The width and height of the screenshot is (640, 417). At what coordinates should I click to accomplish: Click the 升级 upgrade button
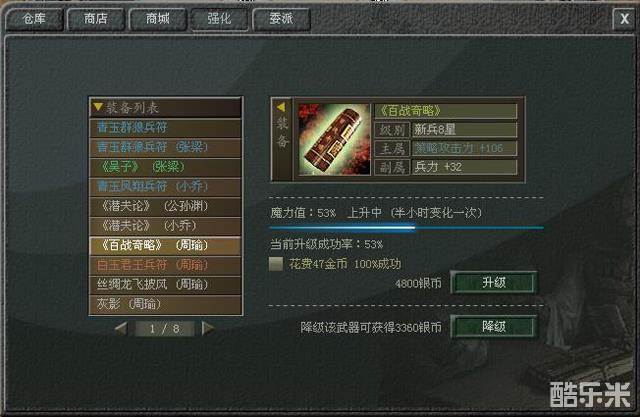point(494,282)
